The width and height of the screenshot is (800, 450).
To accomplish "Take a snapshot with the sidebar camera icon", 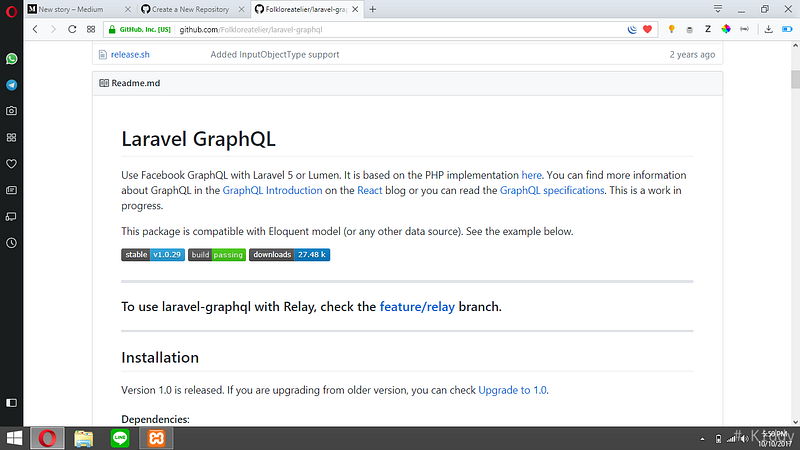I will [x=11, y=111].
